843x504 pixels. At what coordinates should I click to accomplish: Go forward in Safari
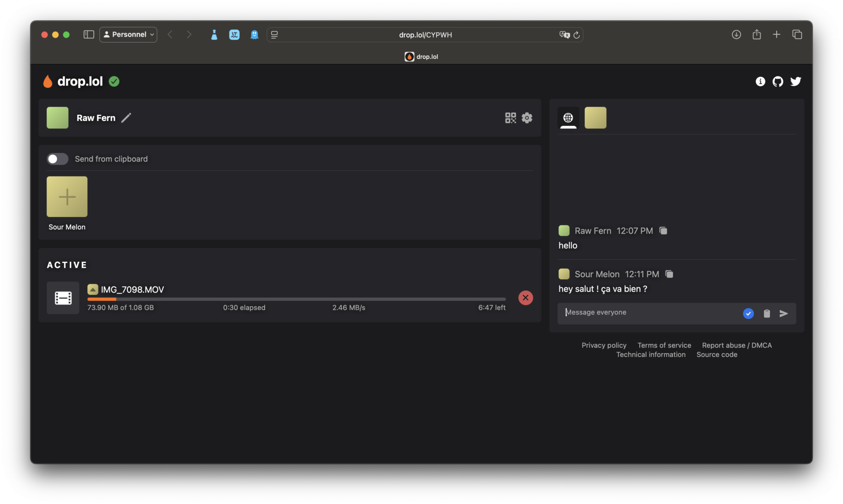click(189, 34)
